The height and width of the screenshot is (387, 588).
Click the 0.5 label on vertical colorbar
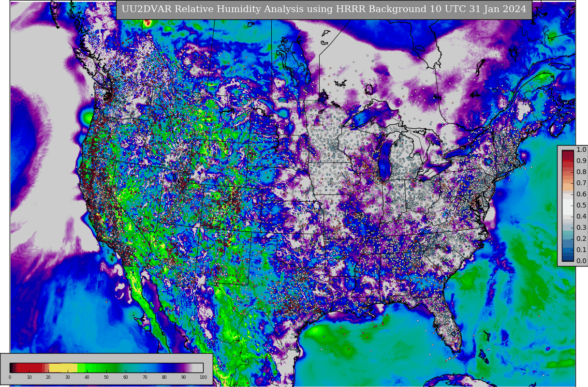pos(581,206)
